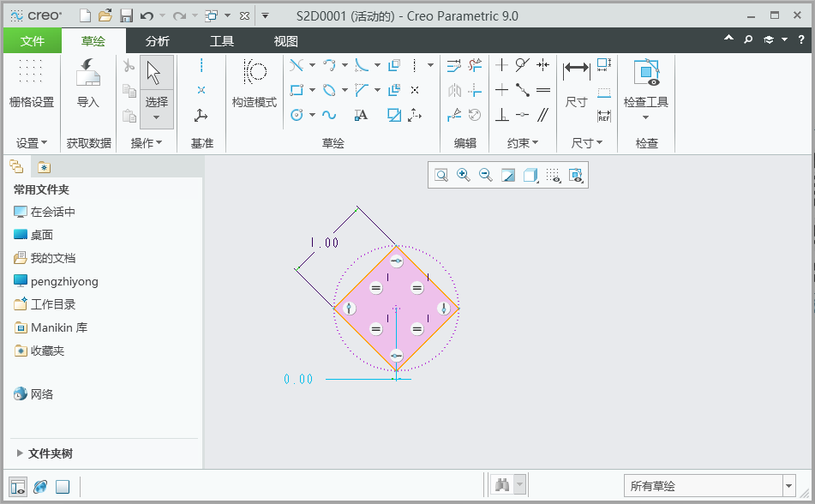The image size is (815, 504).
Task: Click the 检查工具 inspect tools button
Action: click(646, 88)
